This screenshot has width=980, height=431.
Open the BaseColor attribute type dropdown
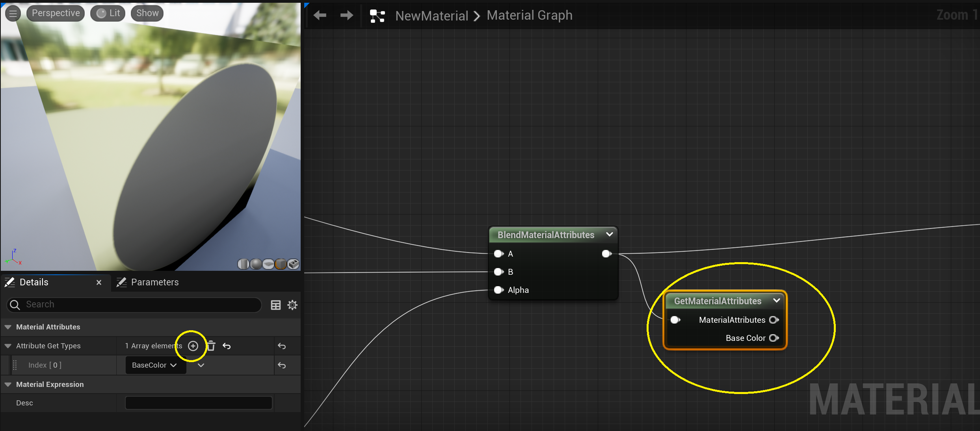(x=154, y=365)
